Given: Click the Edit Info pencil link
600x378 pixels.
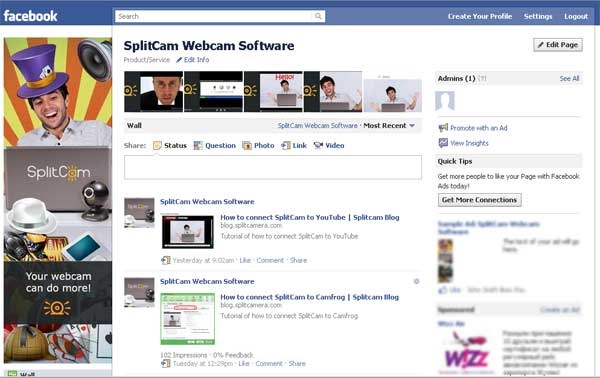Looking at the screenshot, I should tap(192, 60).
